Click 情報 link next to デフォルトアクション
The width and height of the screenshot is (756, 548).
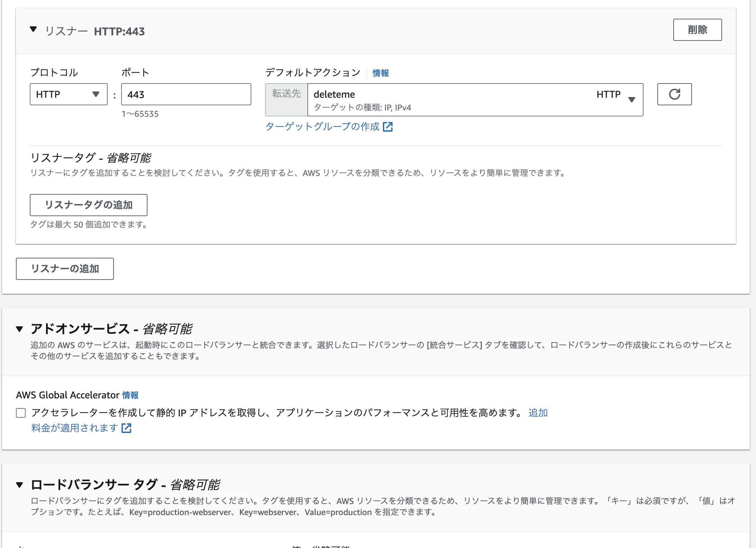coord(380,73)
